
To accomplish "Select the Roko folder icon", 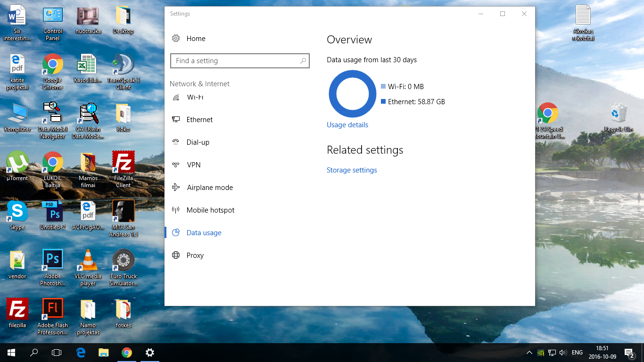I will click(x=124, y=117).
